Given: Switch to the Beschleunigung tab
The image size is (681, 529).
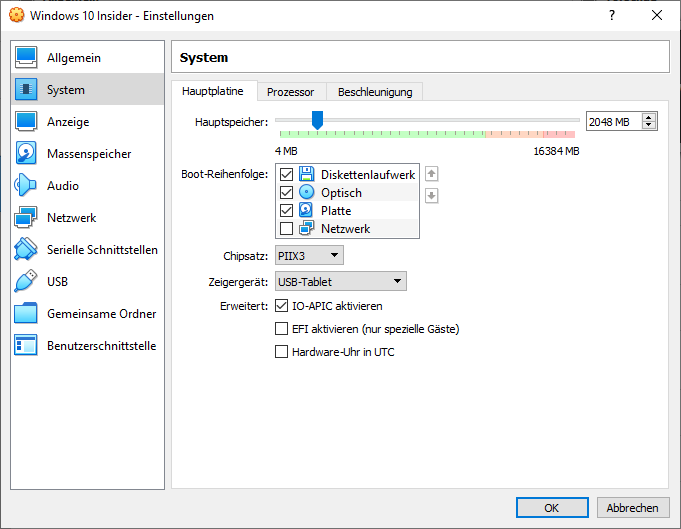Looking at the screenshot, I should [x=375, y=92].
